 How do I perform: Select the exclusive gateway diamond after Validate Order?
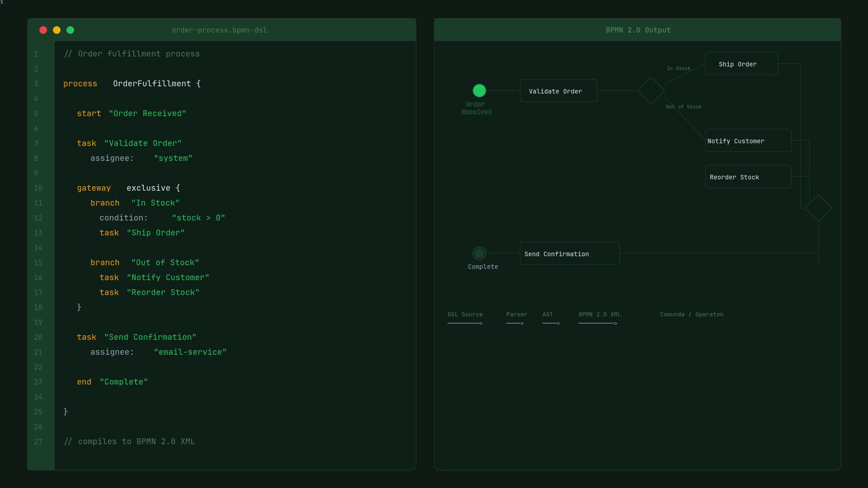pos(651,91)
